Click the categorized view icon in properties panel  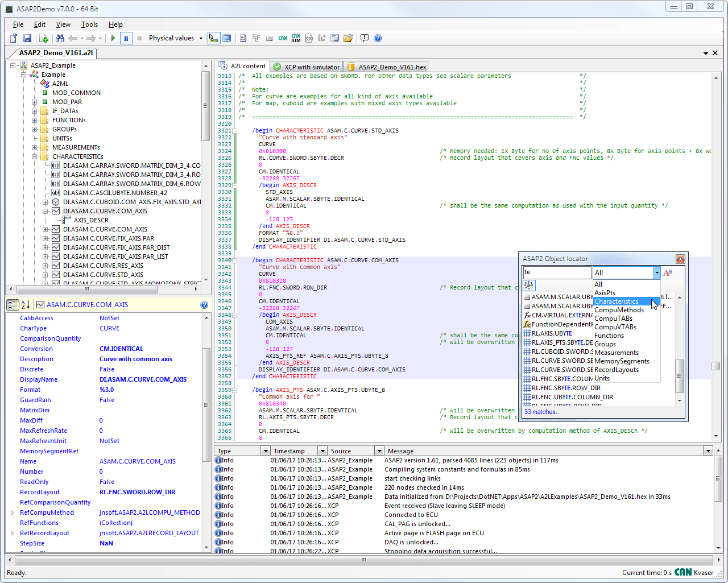(x=13, y=305)
